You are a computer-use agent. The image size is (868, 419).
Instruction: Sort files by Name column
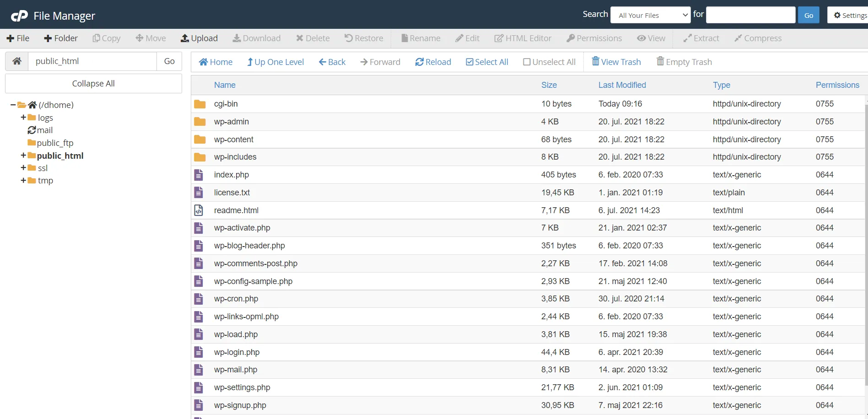[225, 85]
